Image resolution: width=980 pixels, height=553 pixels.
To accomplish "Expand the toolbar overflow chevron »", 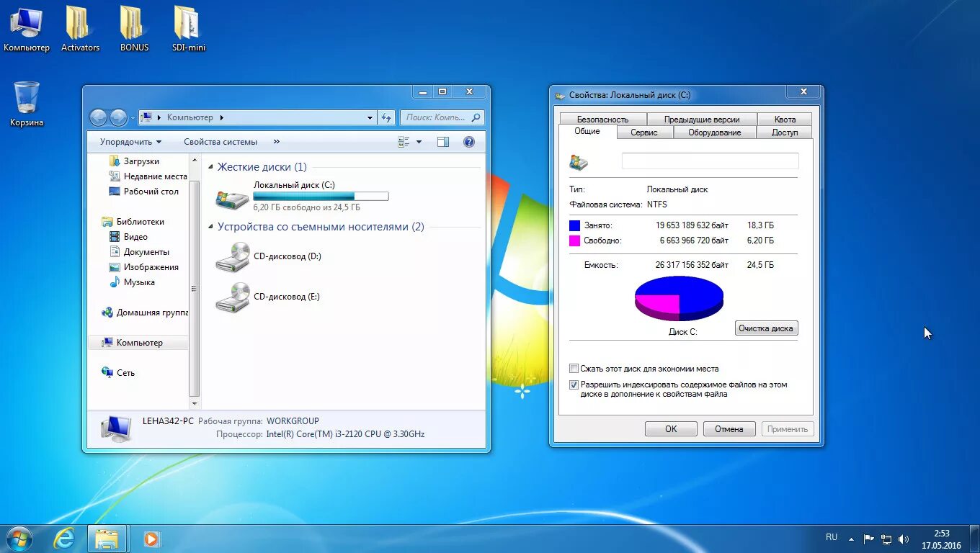I will 277,142.
